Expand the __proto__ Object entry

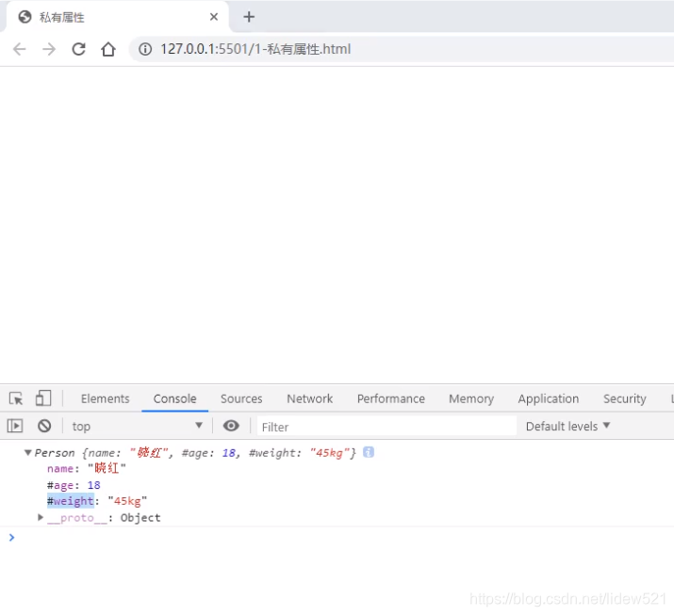pyautogui.click(x=41, y=517)
